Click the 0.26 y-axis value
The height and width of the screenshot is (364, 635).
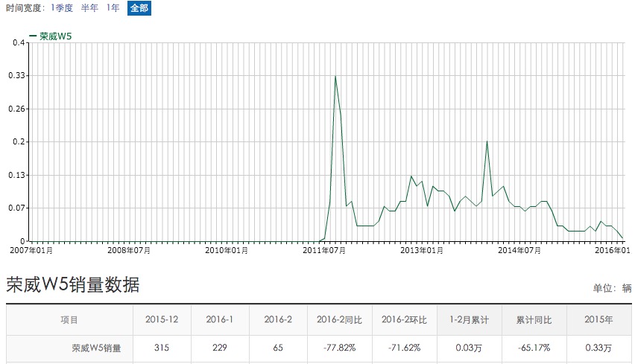(x=16, y=109)
